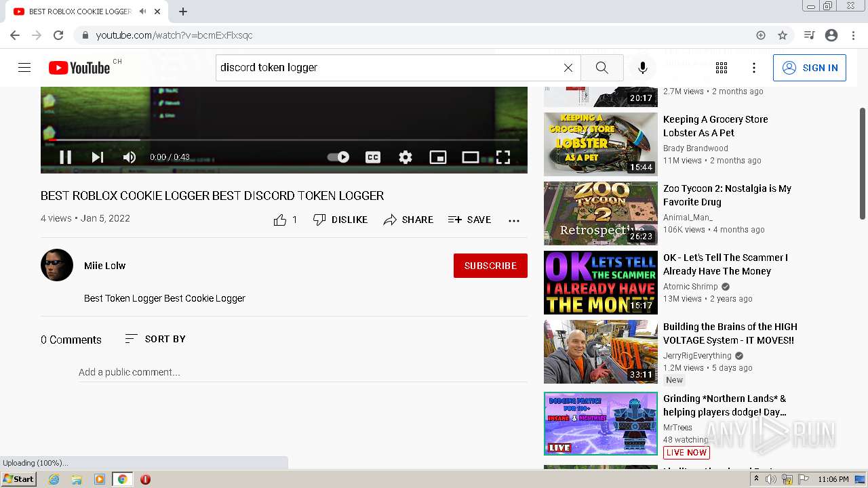Open the YouTube apps grid
This screenshot has height=488, width=868.
(722, 68)
